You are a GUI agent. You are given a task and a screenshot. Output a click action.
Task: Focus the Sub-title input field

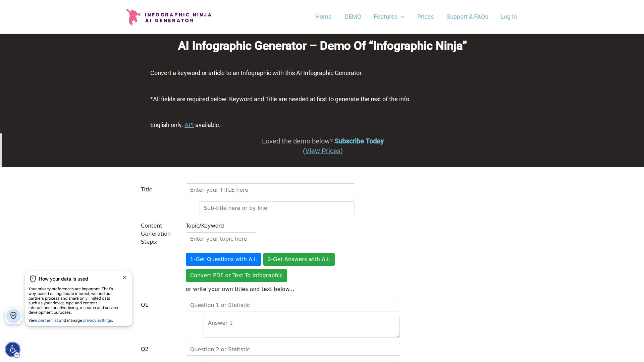tap(277, 208)
